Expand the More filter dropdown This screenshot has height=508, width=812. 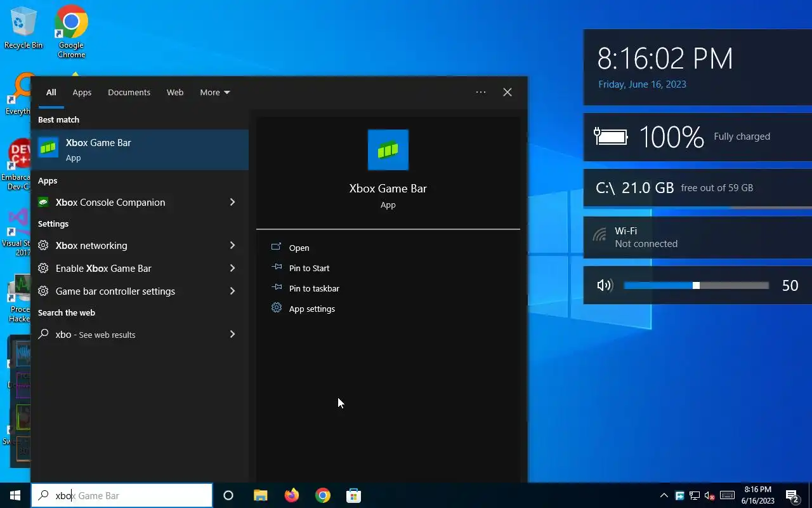click(x=215, y=92)
